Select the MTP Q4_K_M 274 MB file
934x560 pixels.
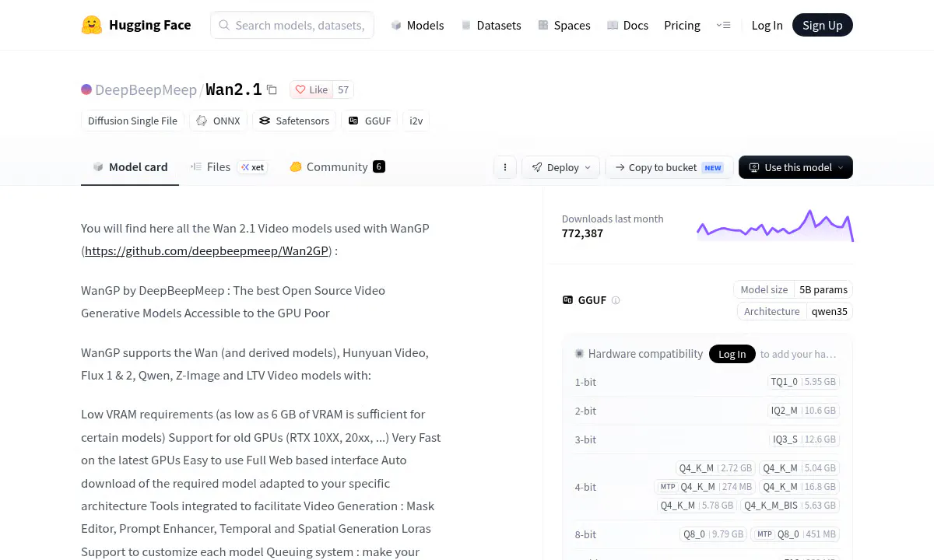coord(705,487)
